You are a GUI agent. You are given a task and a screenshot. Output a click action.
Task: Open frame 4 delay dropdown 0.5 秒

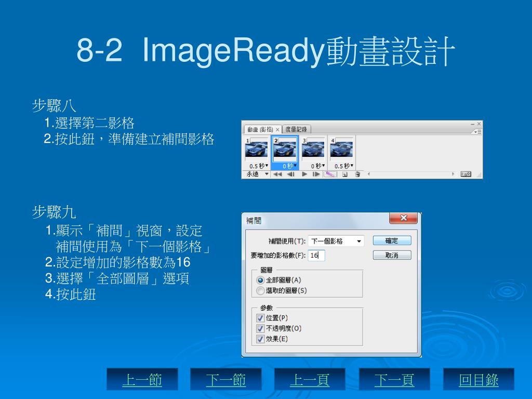coord(344,166)
